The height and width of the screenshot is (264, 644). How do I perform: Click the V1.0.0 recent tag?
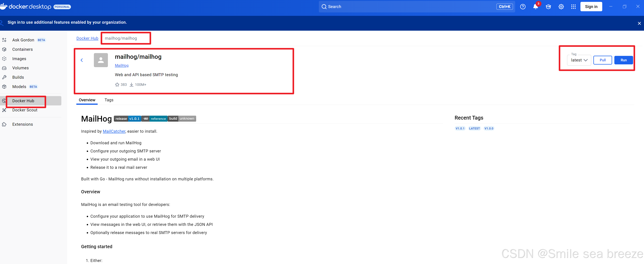click(489, 129)
